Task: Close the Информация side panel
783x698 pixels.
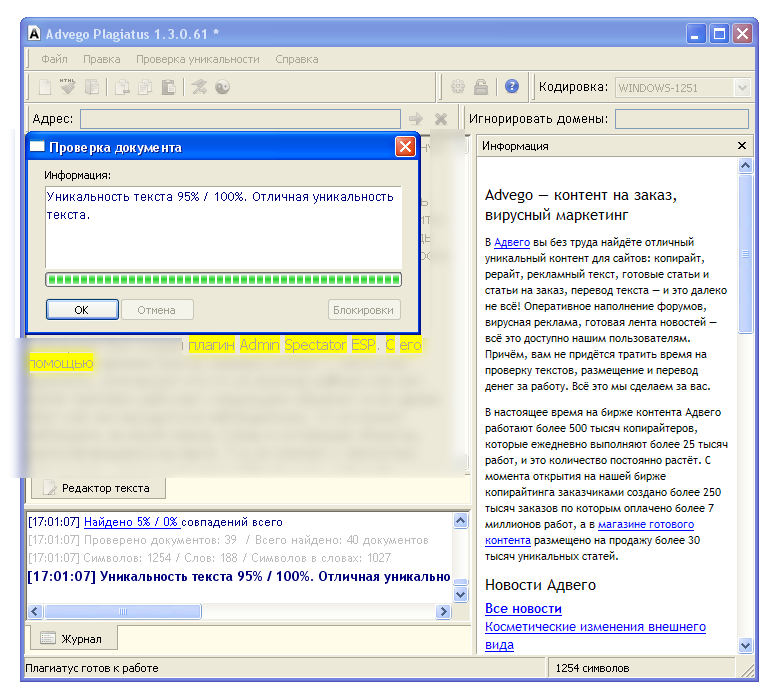Action: pos(742,145)
